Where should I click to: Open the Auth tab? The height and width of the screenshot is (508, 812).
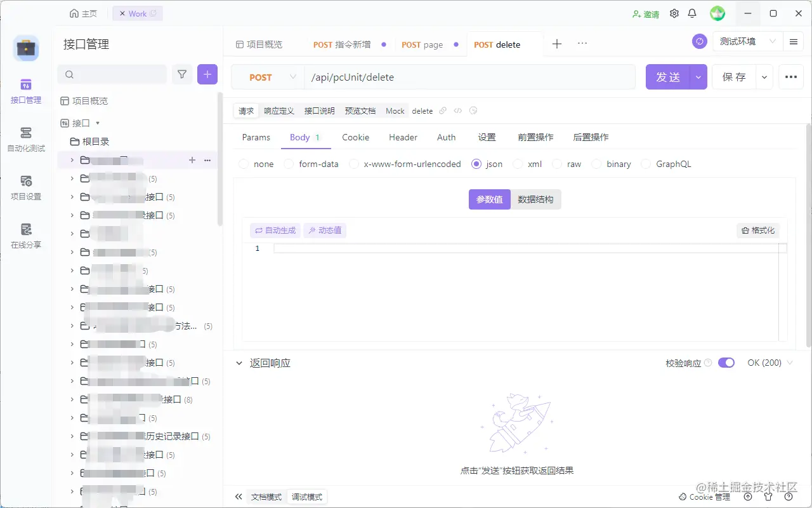[447, 137]
